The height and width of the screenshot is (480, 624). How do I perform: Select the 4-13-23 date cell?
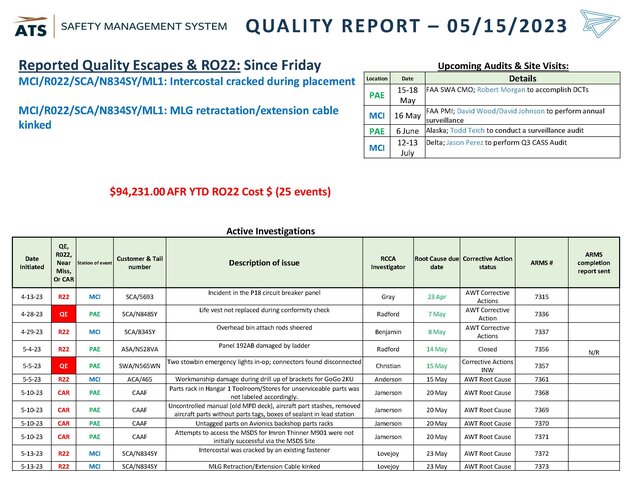tap(32, 297)
